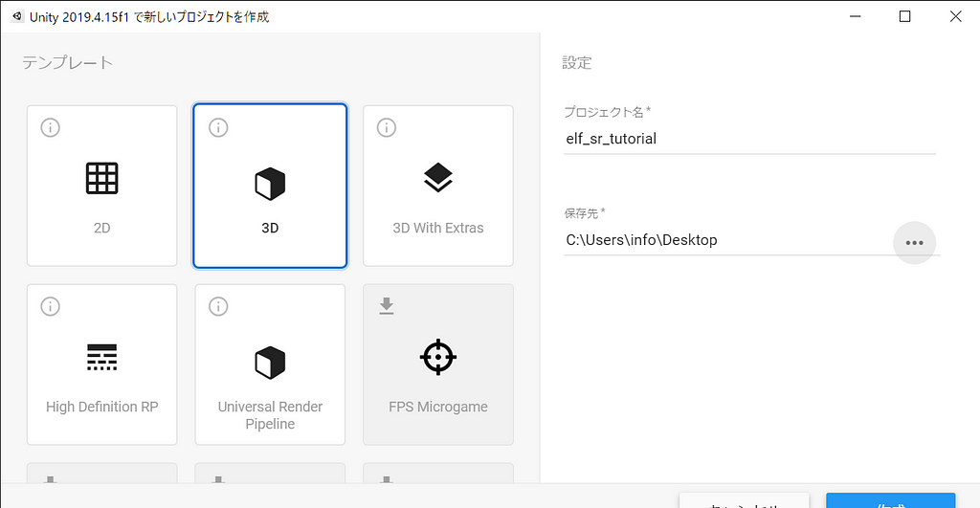Click the プロジェクト名 label
This screenshot has height=508, width=980.
pos(607,113)
